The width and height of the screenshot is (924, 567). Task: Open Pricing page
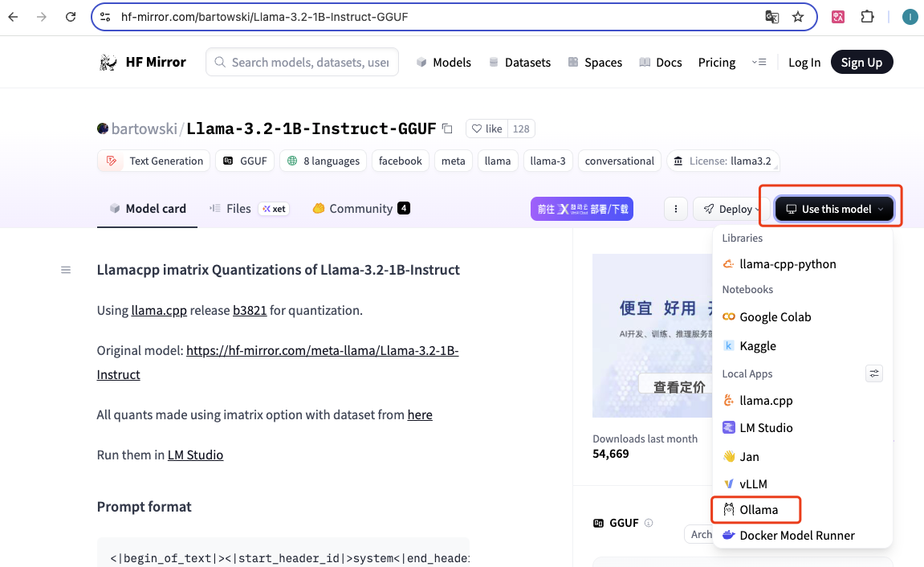pyautogui.click(x=717, y=63)
